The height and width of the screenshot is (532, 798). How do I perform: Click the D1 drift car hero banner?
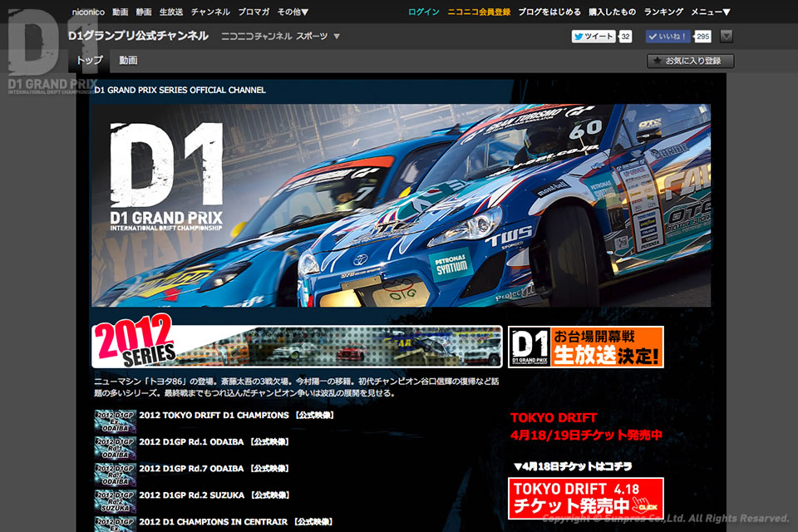pyautogui.click(x=401, y=205)
